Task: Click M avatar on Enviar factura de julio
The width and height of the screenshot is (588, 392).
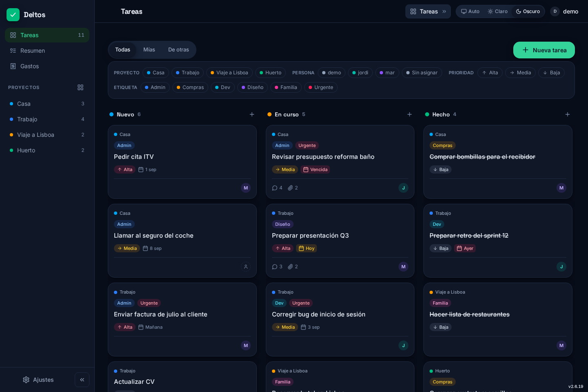Action: click(246, 345)
